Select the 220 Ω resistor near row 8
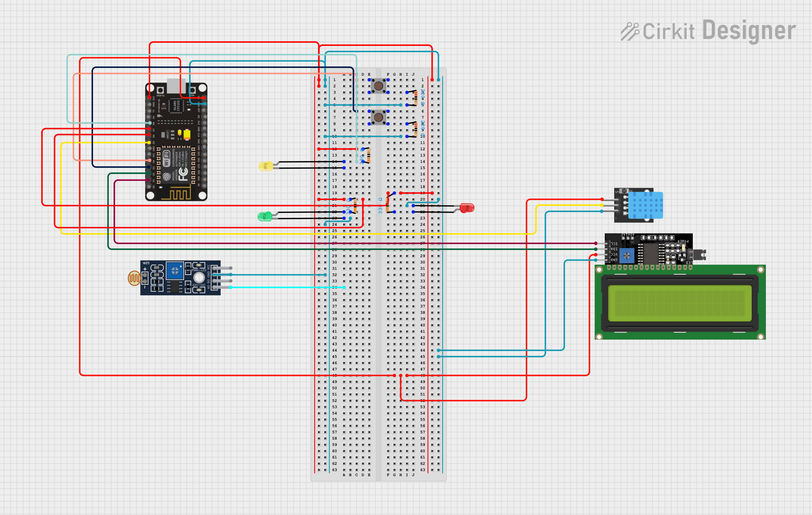 click(x=417, y=129)
